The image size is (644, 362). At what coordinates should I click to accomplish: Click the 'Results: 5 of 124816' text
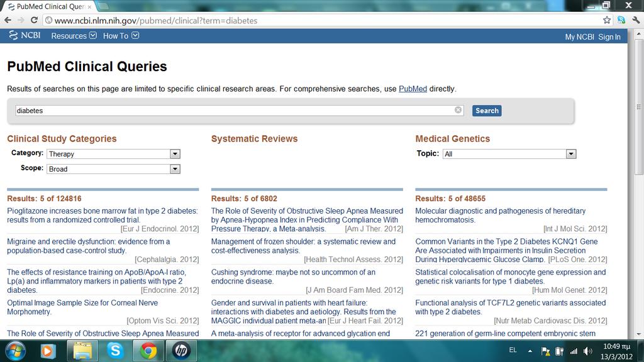coord(44,199)
